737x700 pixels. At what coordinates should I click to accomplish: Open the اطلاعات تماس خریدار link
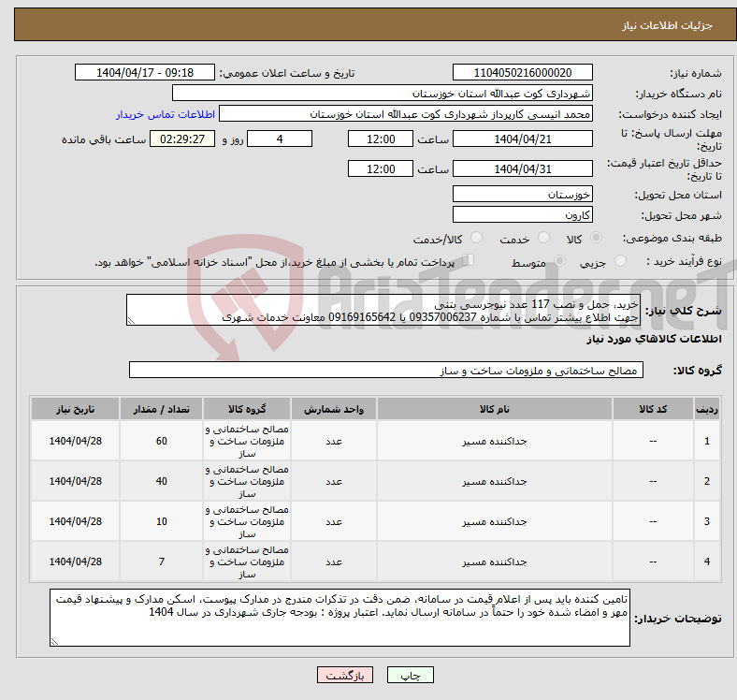(x=166, y=114)
